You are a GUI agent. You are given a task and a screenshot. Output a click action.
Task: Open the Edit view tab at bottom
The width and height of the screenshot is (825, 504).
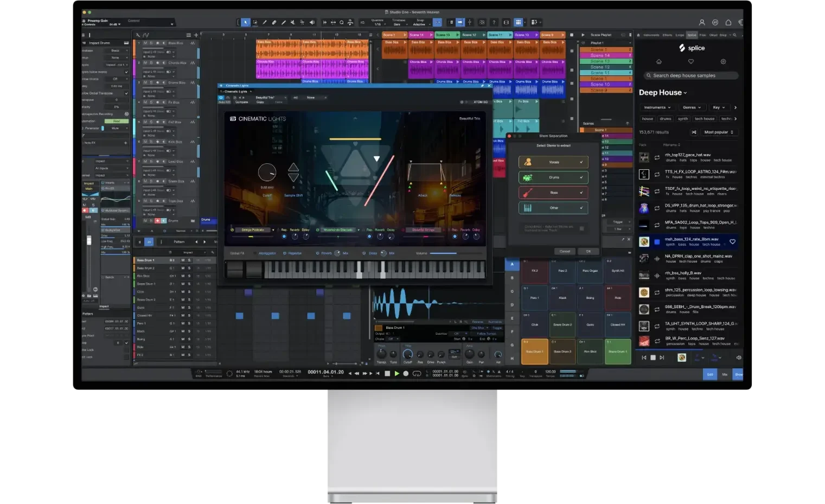pyautogui.click(x=710, y=374)
